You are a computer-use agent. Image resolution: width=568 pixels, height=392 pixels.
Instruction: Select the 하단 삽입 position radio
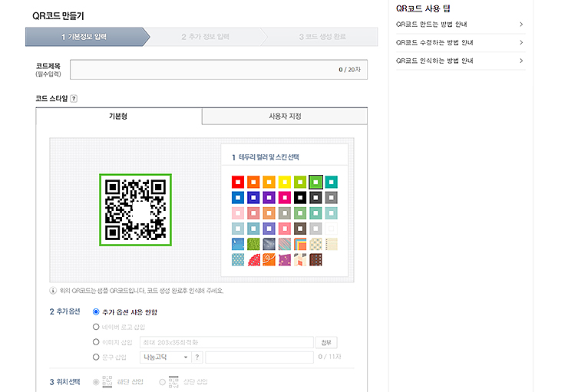tap(96, 382)
